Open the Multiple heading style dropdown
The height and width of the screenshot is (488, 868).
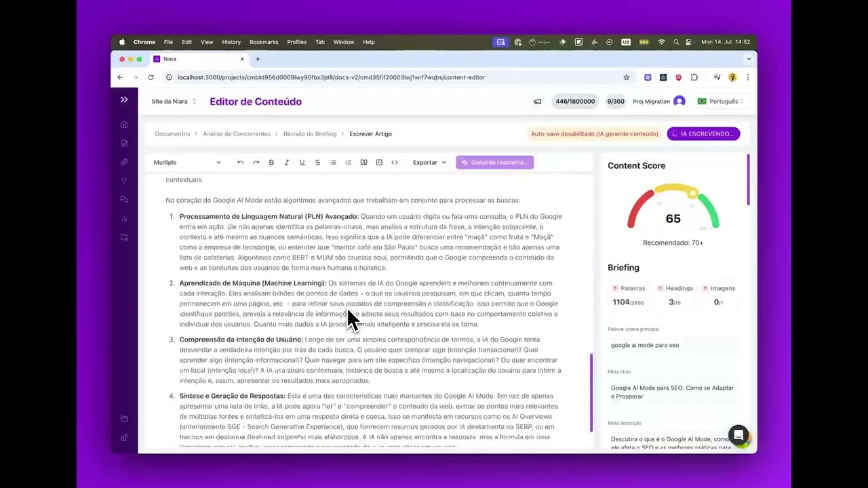coord(187,162)
